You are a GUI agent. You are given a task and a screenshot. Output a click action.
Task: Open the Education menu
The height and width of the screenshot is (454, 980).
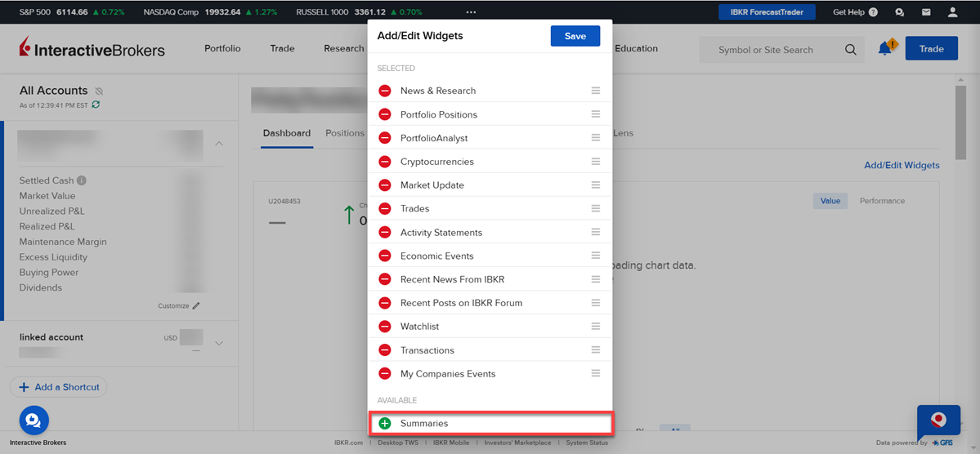[636, 48]
